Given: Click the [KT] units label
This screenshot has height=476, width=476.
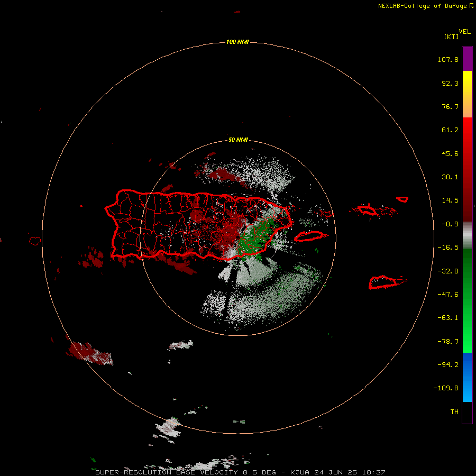Looking at the screenshot, I should 452,36.
